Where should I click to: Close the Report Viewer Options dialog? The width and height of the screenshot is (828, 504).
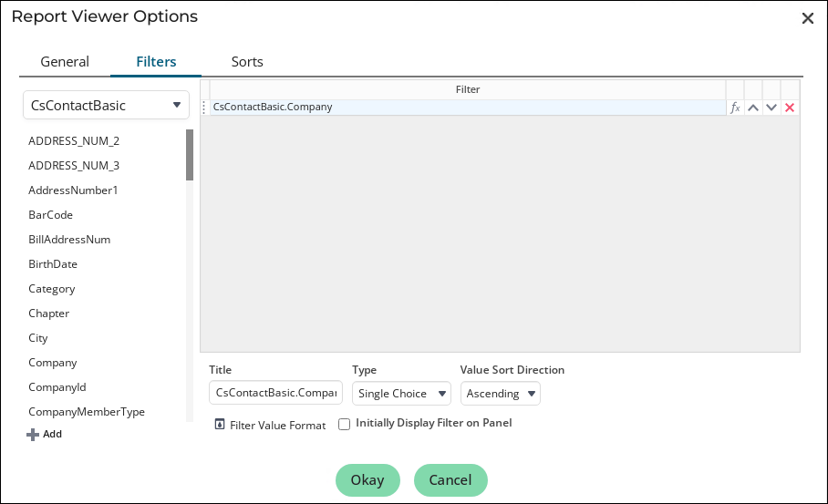[x=807, y=18]
